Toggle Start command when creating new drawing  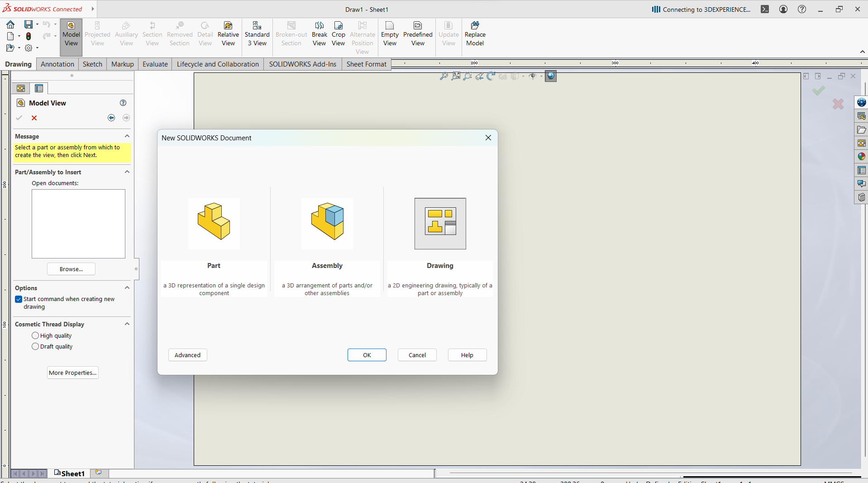coord(19,299)
